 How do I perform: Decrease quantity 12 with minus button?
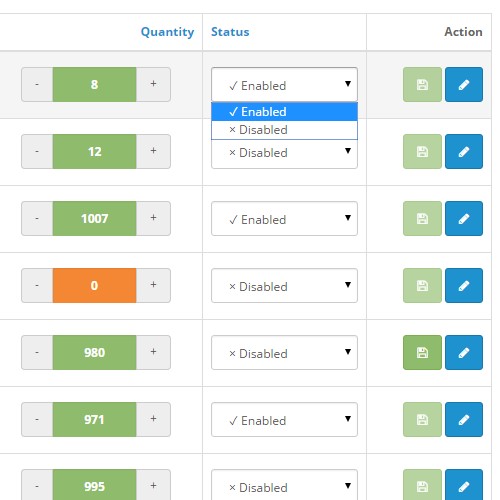[x=37, y=151]
